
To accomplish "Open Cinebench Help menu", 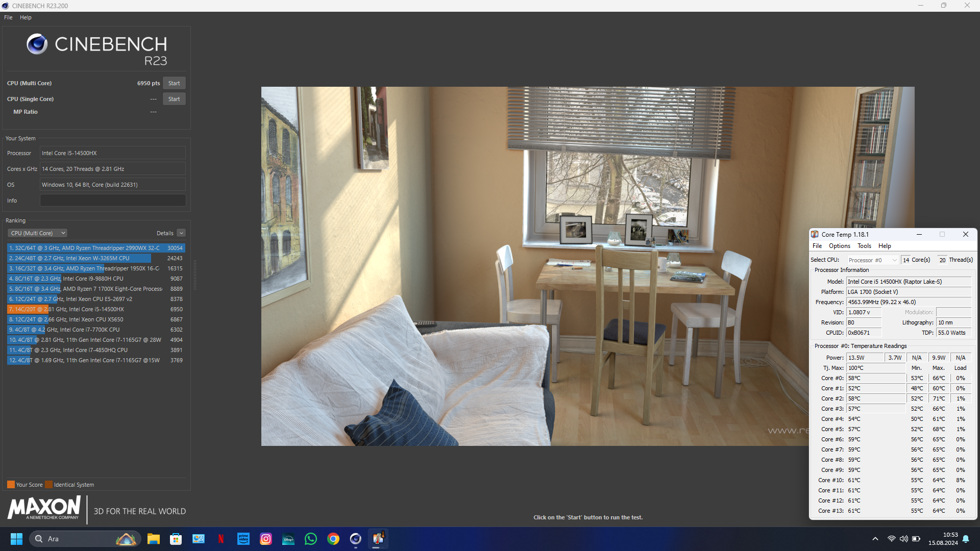I will point(26,17).
